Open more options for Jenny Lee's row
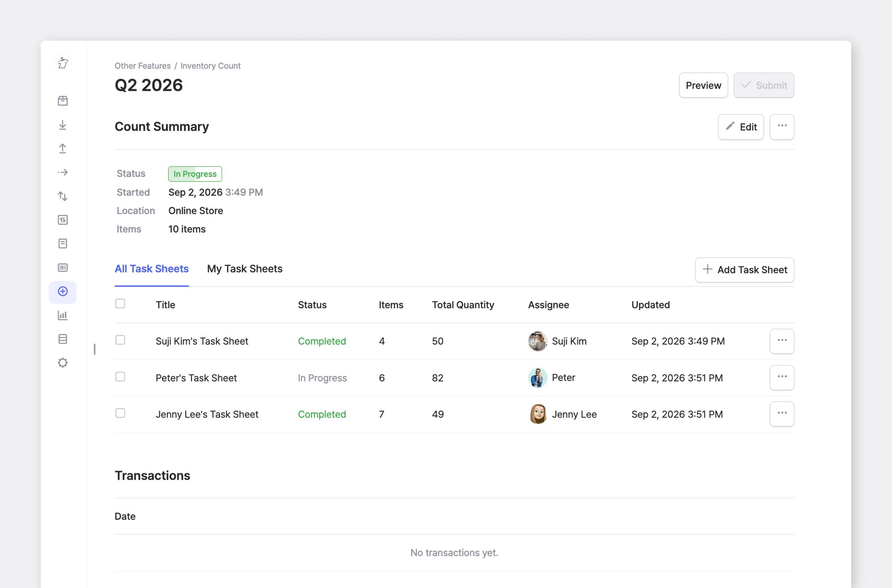This screenshot has height=588, width=892. tap(782, 414)
